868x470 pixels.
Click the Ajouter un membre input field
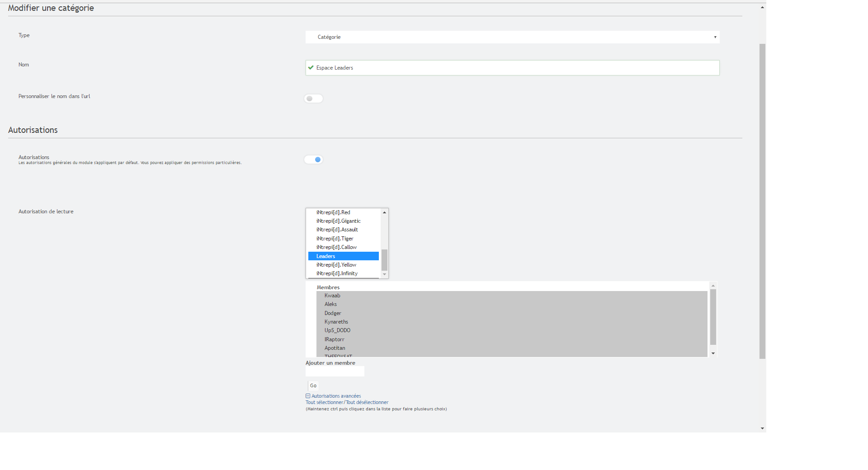pos(335,371)
